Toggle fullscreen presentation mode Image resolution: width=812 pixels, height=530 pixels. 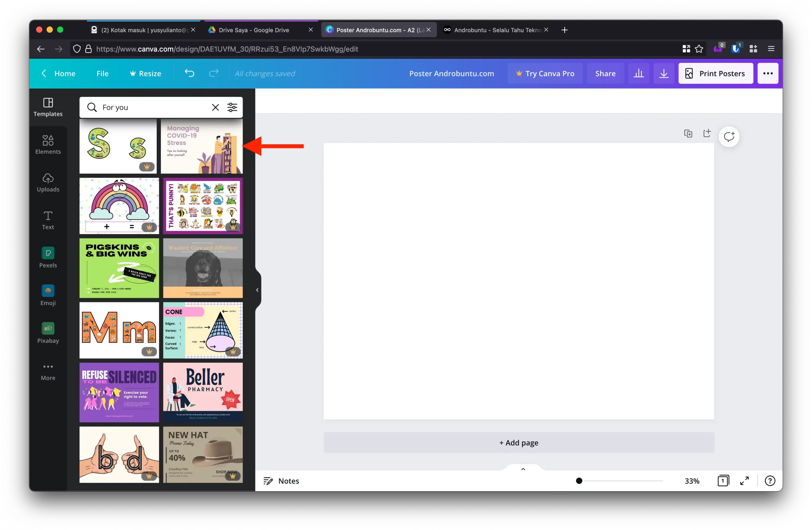(x=744, y=481)
